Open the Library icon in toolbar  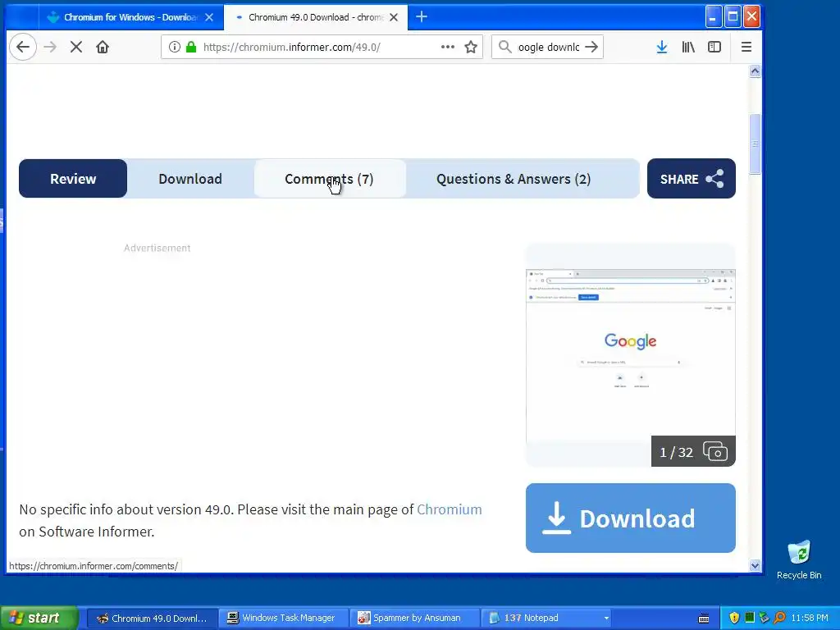(x=688, y=47)
